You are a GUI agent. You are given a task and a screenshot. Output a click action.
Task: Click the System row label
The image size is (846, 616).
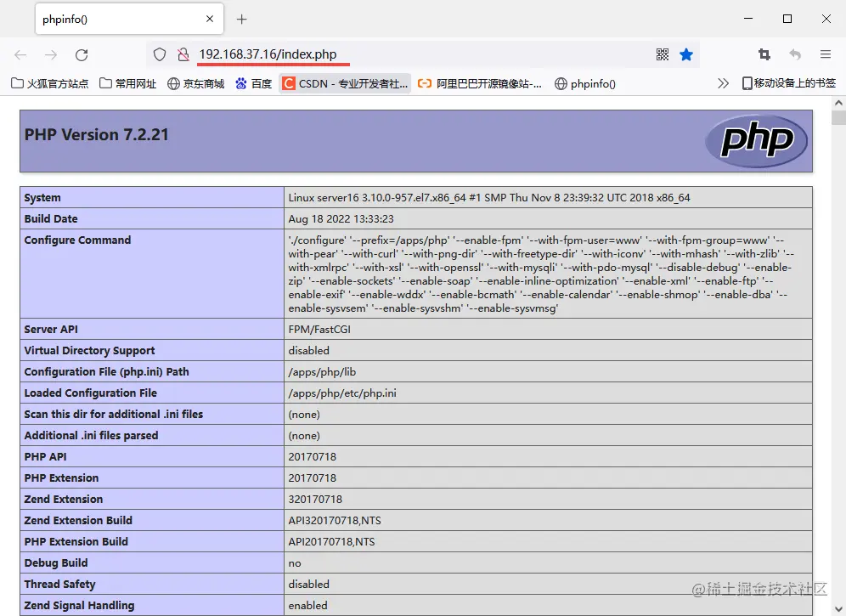tap(42, 198)
